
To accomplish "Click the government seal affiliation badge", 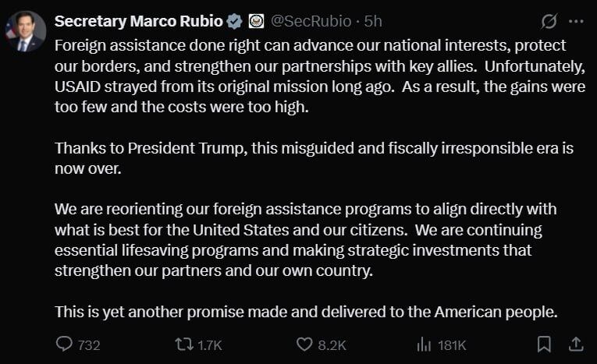I will point(256,20).
